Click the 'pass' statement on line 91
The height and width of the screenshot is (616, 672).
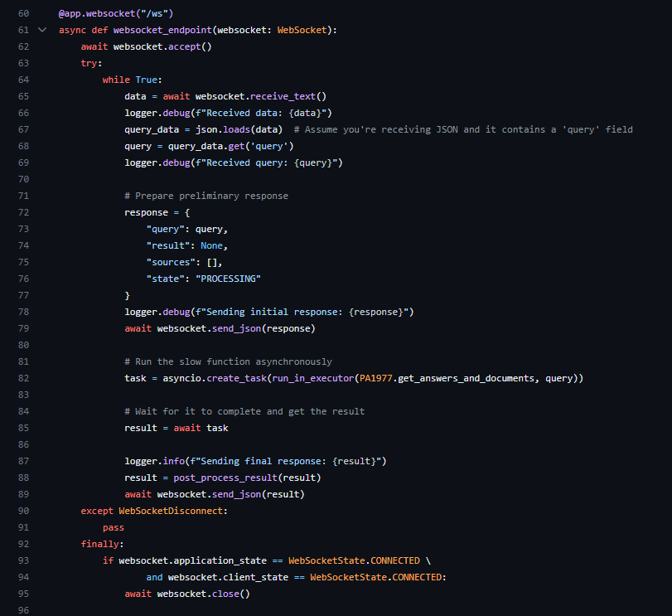click(x=114, y=527)
